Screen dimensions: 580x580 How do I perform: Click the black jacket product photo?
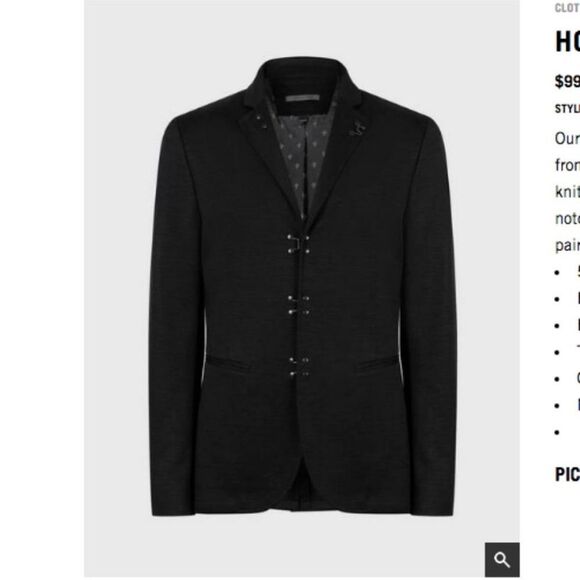pos(301,288)
